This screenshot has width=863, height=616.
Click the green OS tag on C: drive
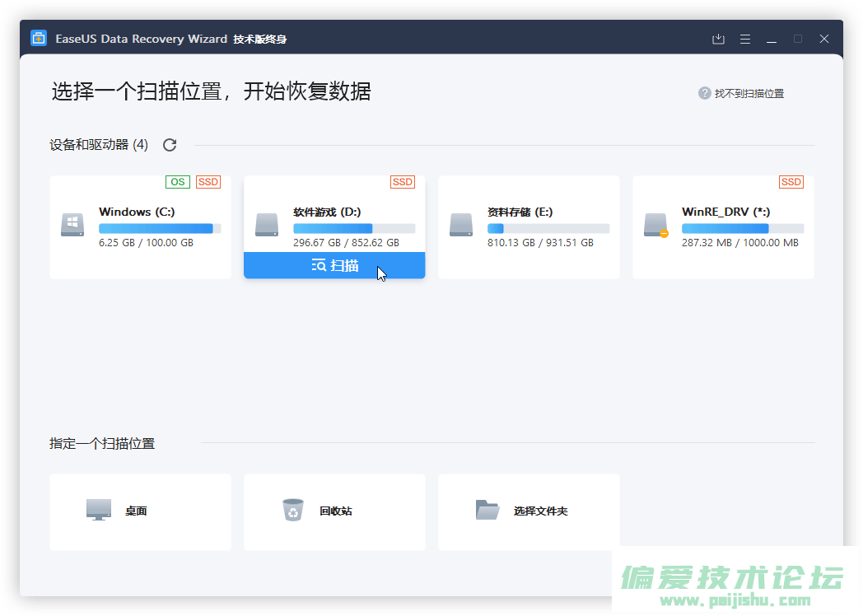pyautogui.click(x=177, y=182)
